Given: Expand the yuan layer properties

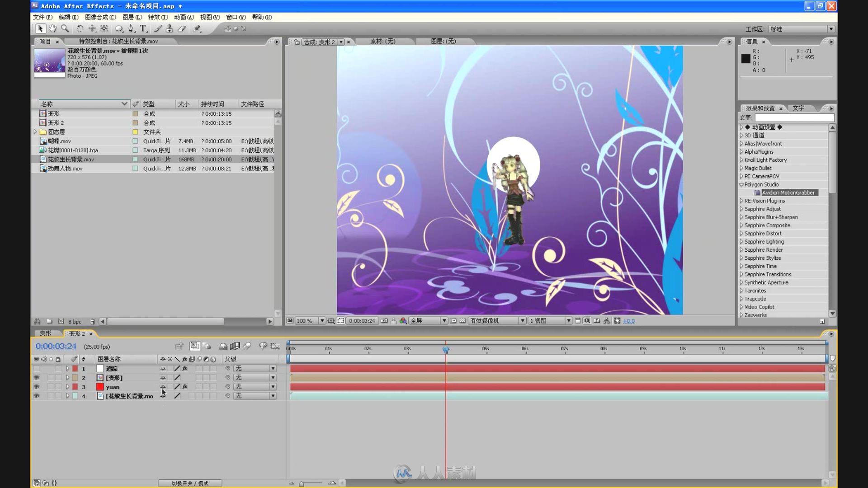Looking at the screenshot, I should click(67, 387).
